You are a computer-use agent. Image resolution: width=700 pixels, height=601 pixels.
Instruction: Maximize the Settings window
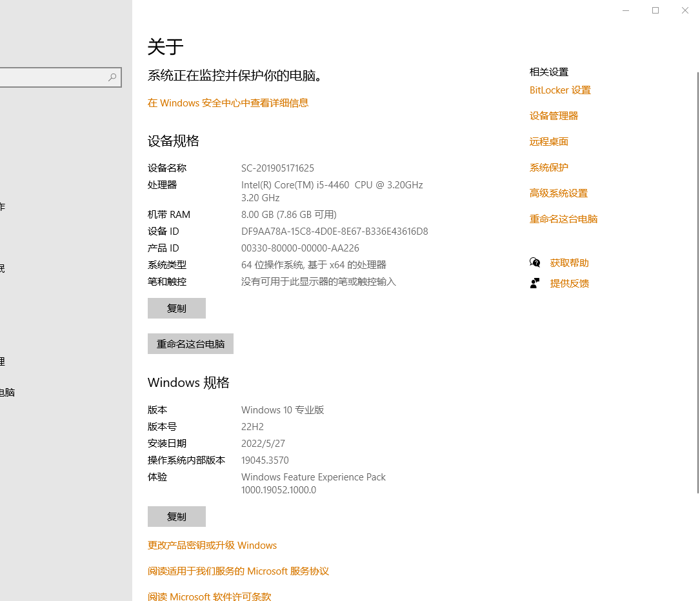655,10
